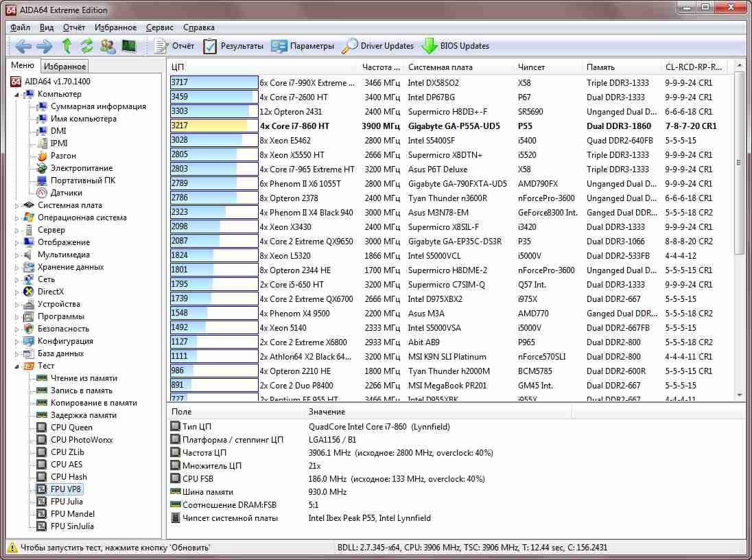Viewport: 752px width, 560px height.
Task: Select FPU Julia test in the tree
Action: point(67,502)
